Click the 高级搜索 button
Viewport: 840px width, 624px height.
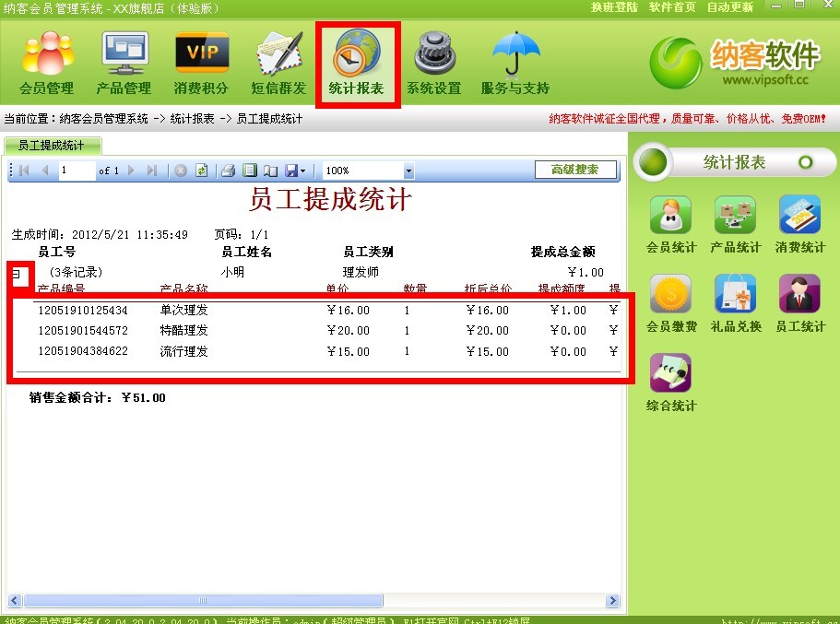(575, 170)
